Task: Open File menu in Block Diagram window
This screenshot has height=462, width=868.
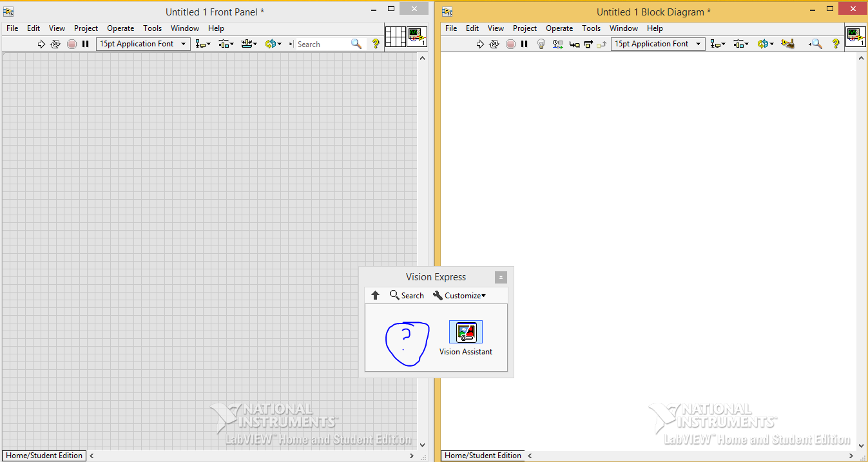Action: click(451, 28)
